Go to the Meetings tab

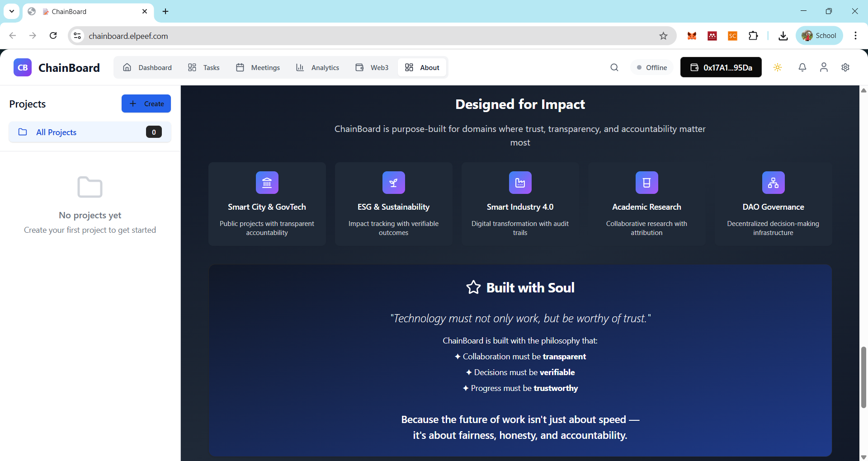pos(258,67)
